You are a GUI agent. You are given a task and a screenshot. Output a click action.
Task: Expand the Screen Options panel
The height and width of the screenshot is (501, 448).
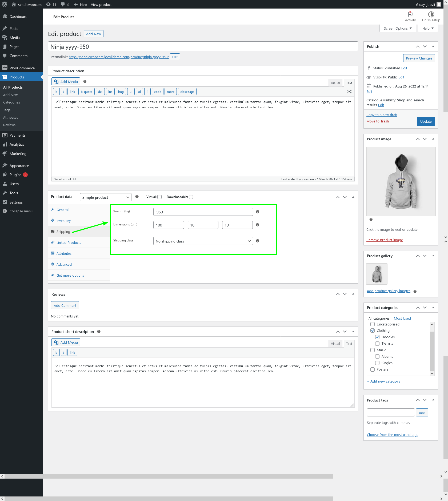[x=398, y=28]
